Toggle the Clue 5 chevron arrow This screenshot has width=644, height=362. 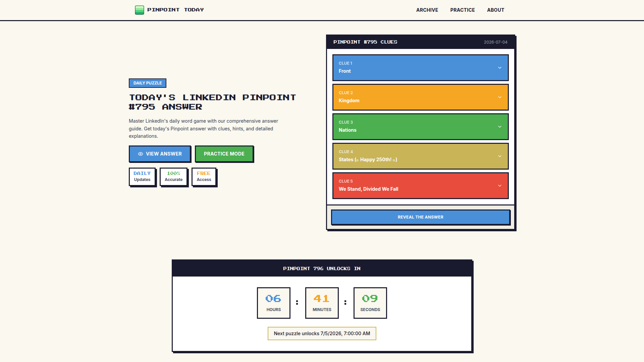[x=500, y=186]
